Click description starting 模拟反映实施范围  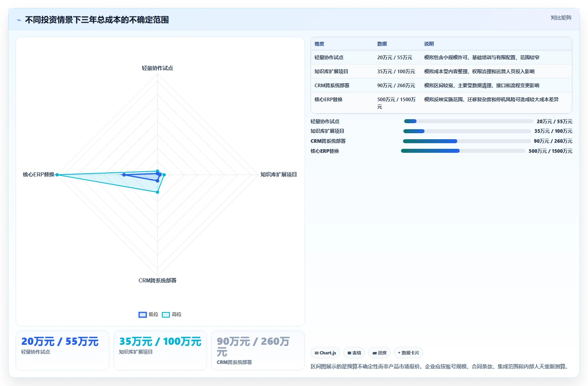(x=491, y=100)
